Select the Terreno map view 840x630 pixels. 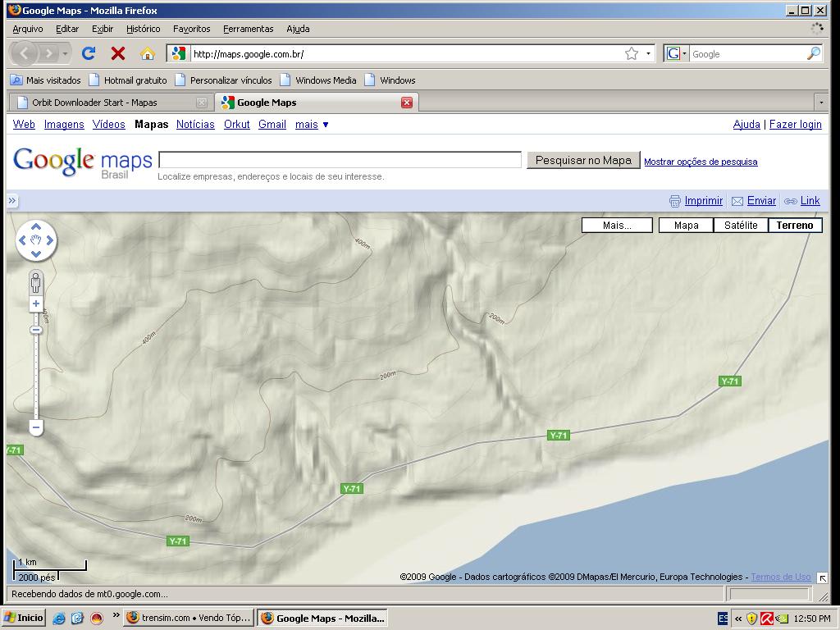click(x=794, y=226)
